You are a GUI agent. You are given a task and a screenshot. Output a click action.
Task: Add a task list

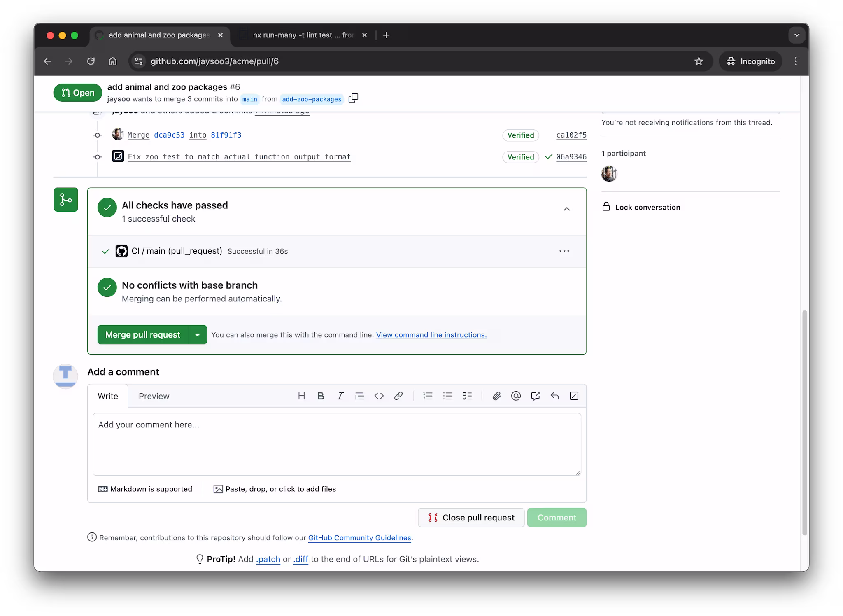pos(467,396)
